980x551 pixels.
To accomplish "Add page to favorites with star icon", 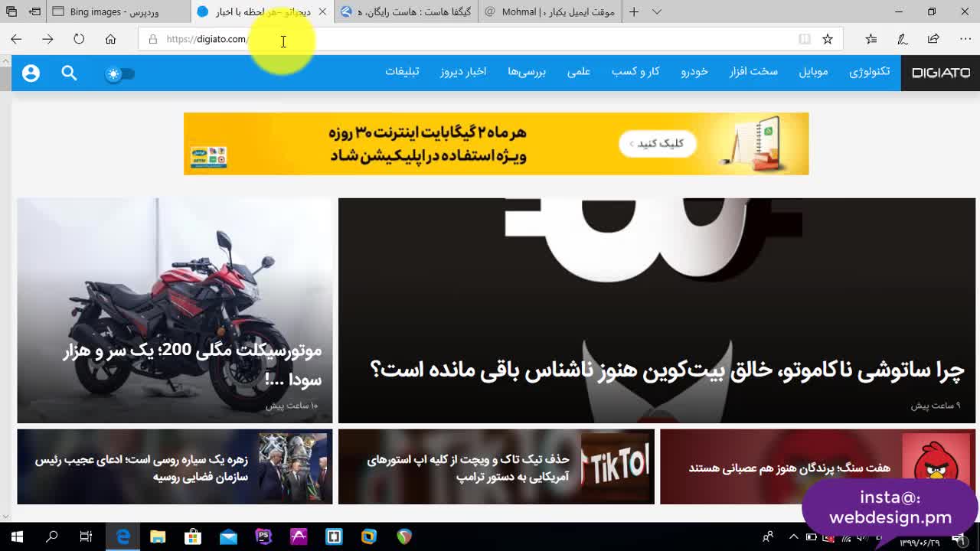I will (827, 39).
